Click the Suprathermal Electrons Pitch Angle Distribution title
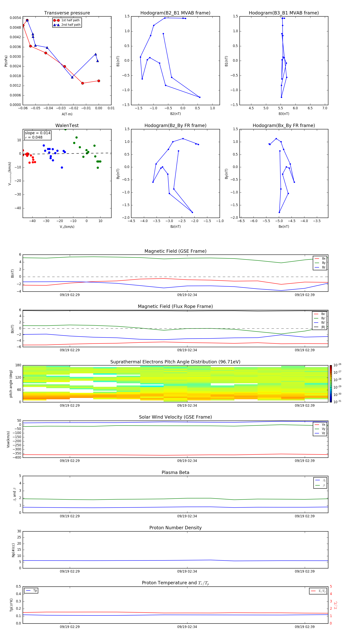This screenshot has width=351, height=644. 175,362
